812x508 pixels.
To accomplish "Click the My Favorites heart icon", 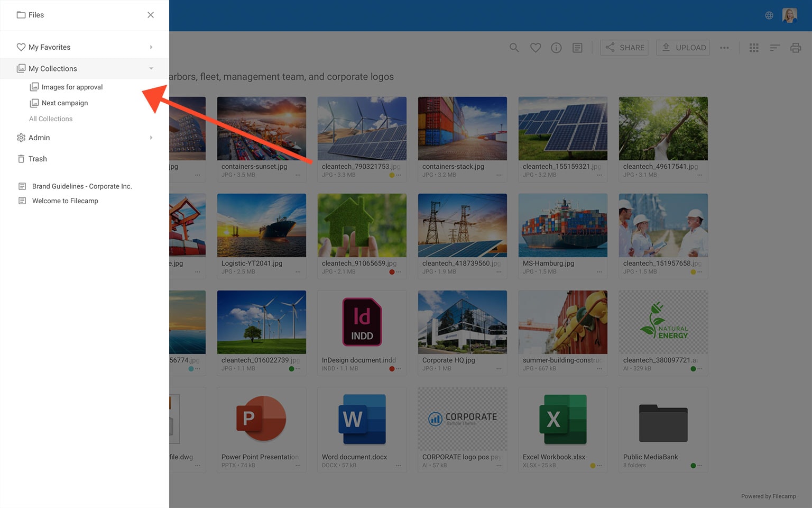I will click(21, 47).
